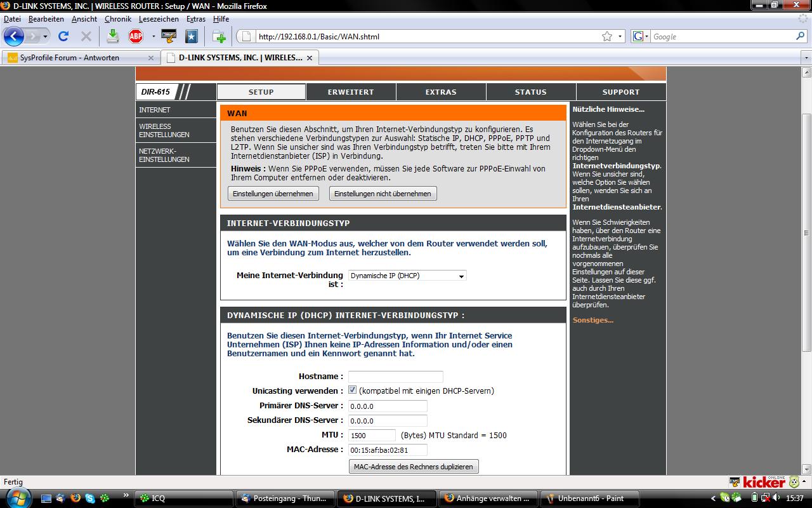Click the Adblock Plus ABP icon
This screenshot has height=508, width=812.
pyautogui.click(x=136, y=36)
